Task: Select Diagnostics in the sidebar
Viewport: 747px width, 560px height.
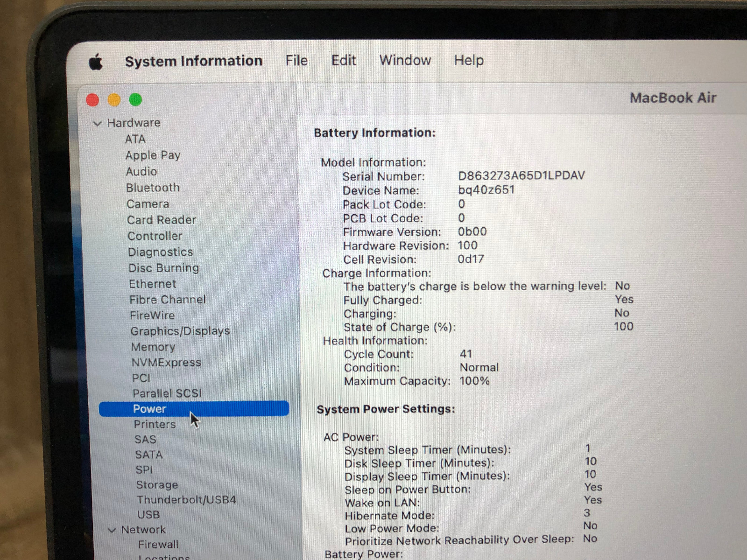Action: pos(160,252)
